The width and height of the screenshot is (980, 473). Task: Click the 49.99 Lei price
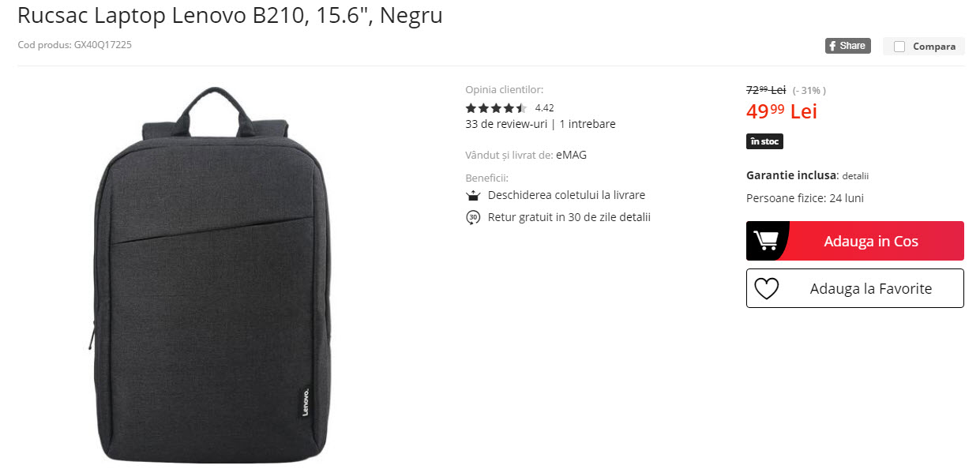(781, 111)
